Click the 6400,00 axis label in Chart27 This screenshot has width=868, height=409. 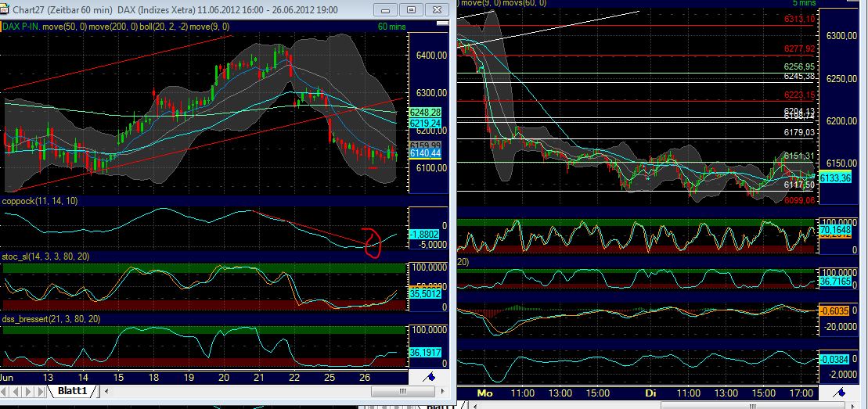432,56
